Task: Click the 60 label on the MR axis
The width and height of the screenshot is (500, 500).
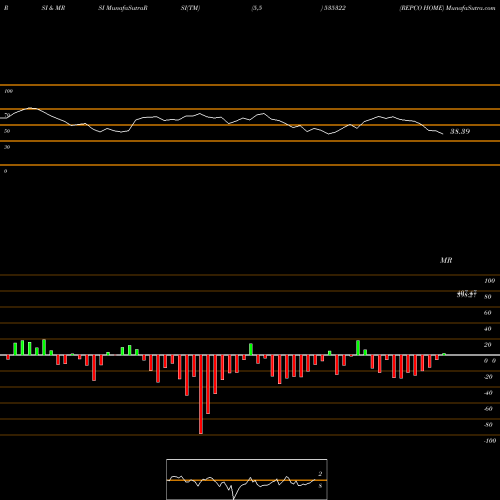Action: [488, 313]
